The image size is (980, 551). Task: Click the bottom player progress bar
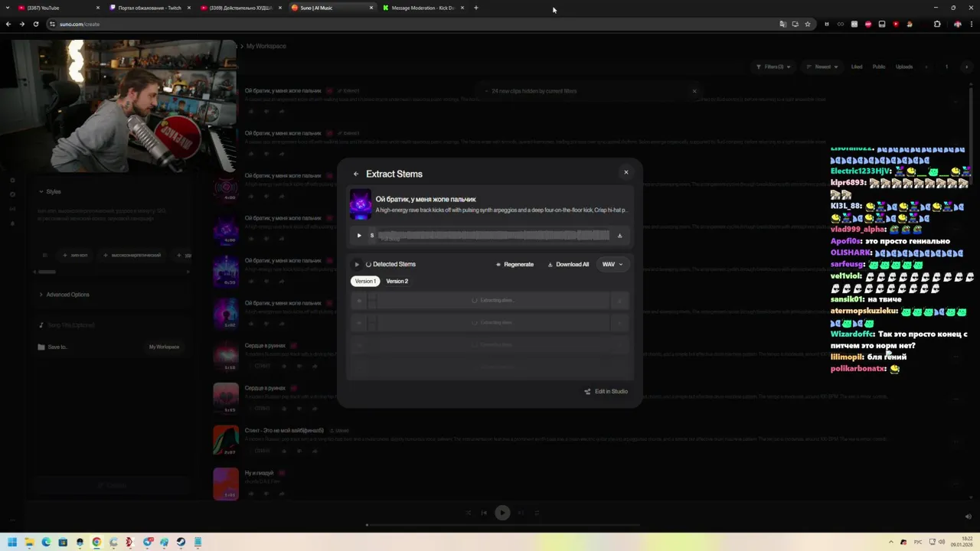501,525
